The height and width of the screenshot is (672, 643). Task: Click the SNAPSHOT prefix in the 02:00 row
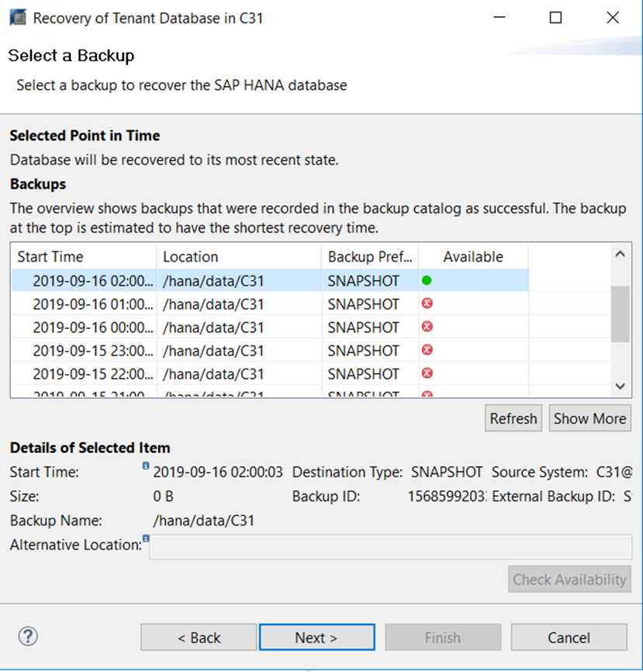tap(363, 281)
